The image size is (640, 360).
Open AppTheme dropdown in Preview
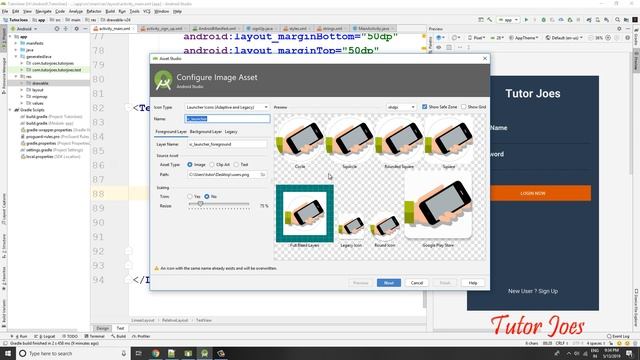click(524, 38)
